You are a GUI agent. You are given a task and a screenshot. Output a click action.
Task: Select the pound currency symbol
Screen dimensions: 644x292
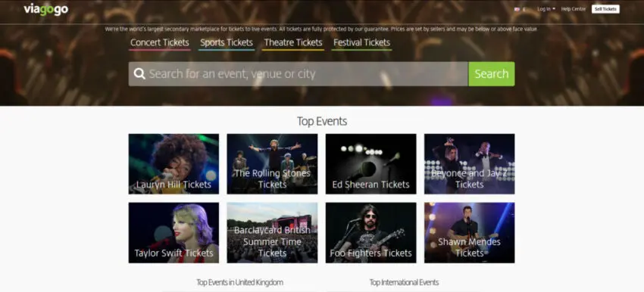tap(524, 9)
